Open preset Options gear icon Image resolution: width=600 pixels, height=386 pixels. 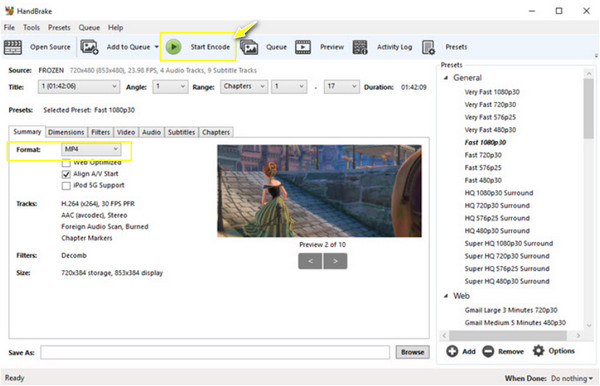pyautogui.click(x=538, y=351)
